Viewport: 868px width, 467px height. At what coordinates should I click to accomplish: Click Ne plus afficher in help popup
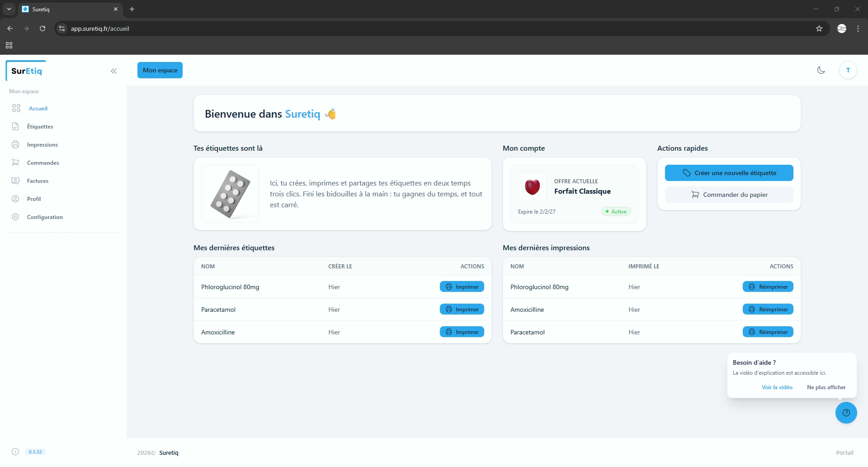pyautogui.click(x=826, y=387)
